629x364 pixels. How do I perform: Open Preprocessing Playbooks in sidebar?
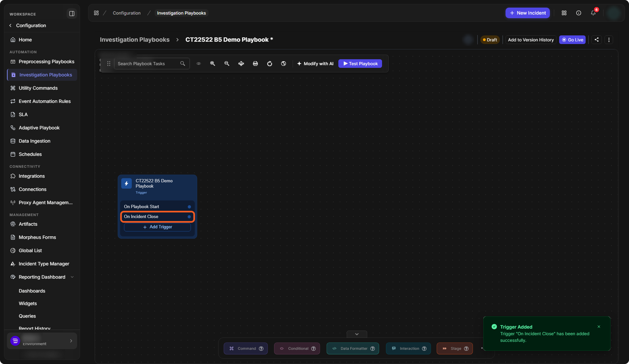[x=42, y=62]
